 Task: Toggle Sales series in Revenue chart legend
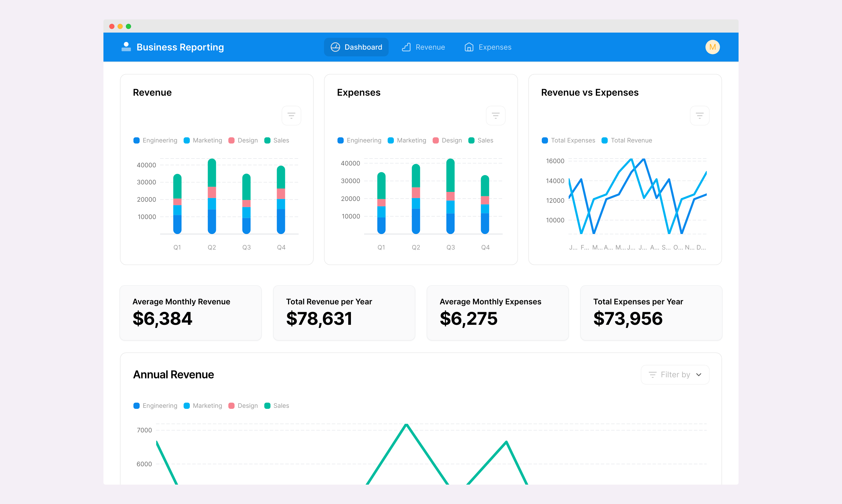pos(277,140)
